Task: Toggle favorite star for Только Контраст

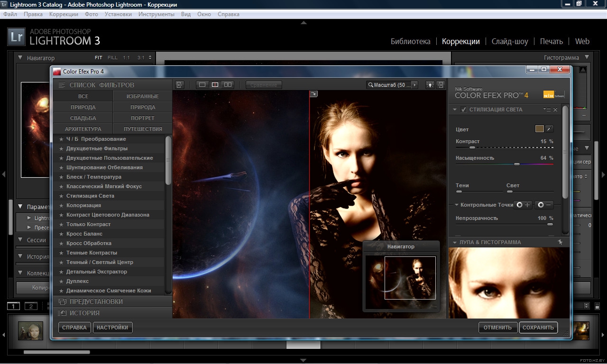Action: tap(61, 224)
